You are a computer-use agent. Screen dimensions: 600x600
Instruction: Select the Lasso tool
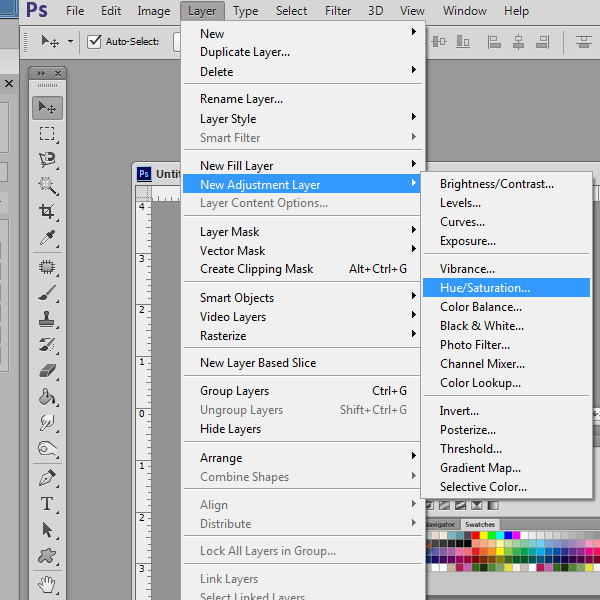click(x=47, y=160)
